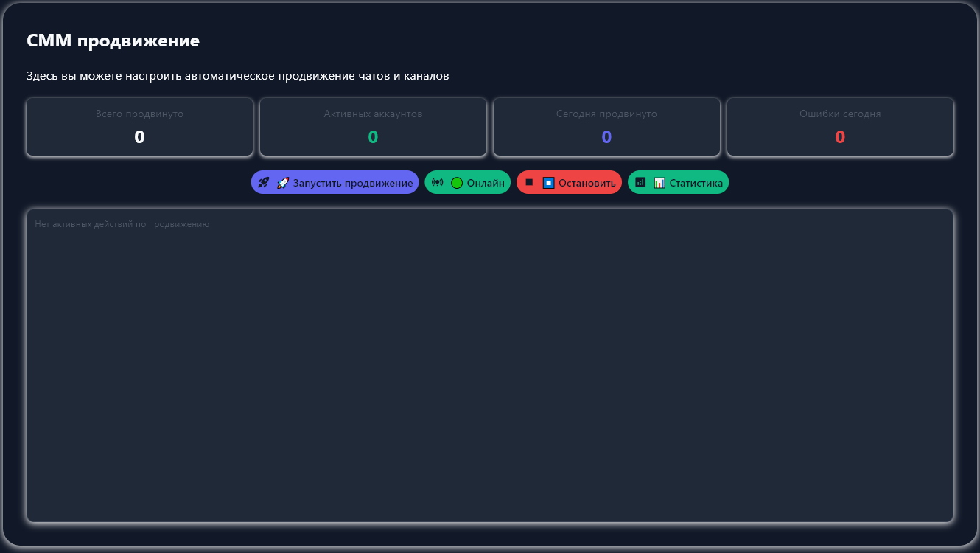Start promotion via Запустить продвижение text
This screenshot has width=980, height=553.
tap(353, 183)
